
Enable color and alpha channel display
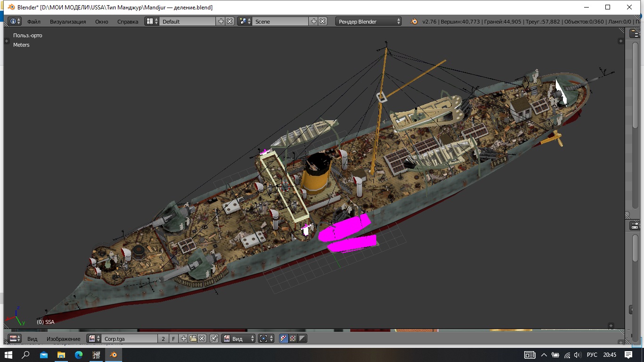click(x=284, y=338)
